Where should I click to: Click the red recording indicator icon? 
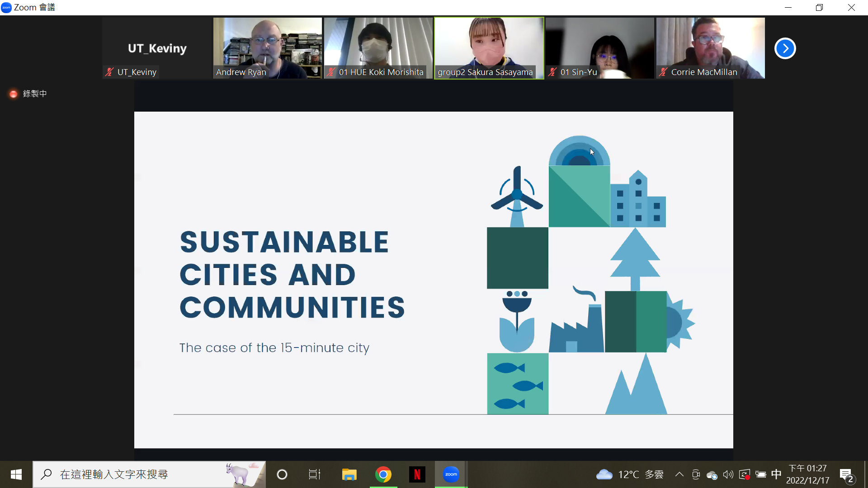coord(14,94)
